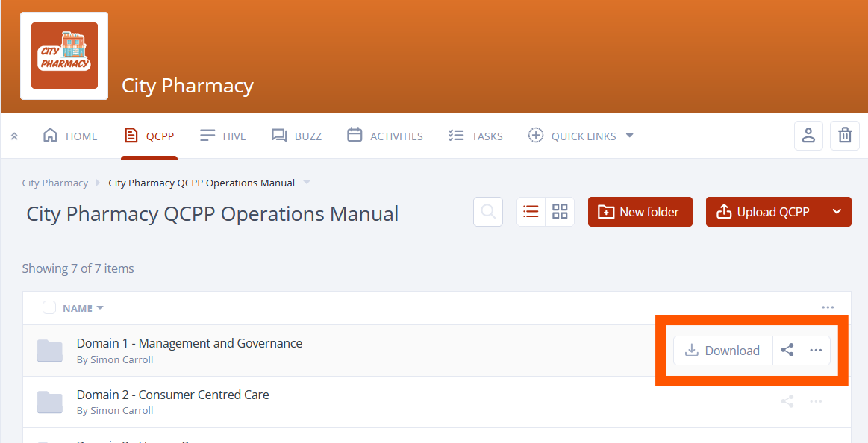Sort by the NAME column header caret
Viewport: 868px width, 443px height.
[x=100, y=308]
